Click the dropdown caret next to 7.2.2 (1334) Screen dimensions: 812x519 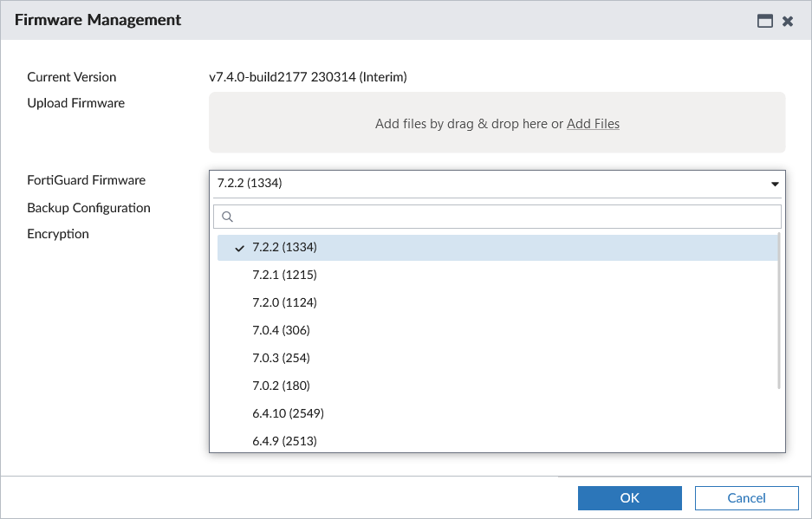click(x=774, y=184)
